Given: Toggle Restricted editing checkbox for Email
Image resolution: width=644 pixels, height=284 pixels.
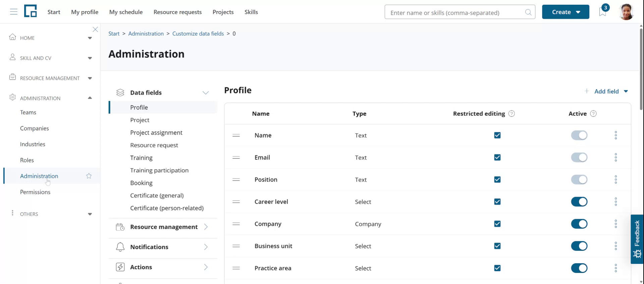Looking at the screenshot, I should [x=497, y=157].
